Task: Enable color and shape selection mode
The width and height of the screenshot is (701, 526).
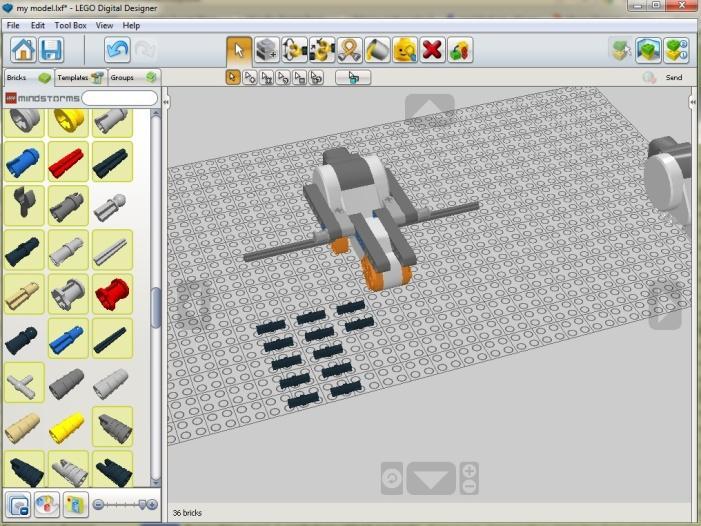Action: click(x=317, y=77)
